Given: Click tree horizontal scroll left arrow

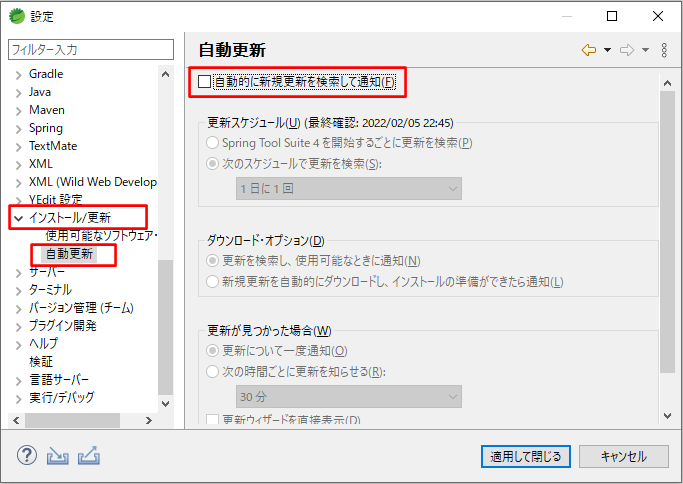Looking at the screenshot, I should point(16,420).
